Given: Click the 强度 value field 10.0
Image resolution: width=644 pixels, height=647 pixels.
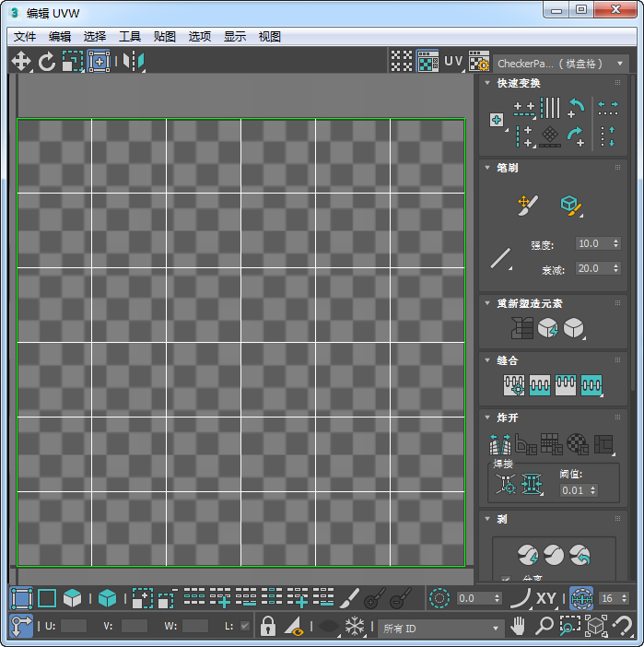Looking at the screenshot, I should (x=593, y=243).
